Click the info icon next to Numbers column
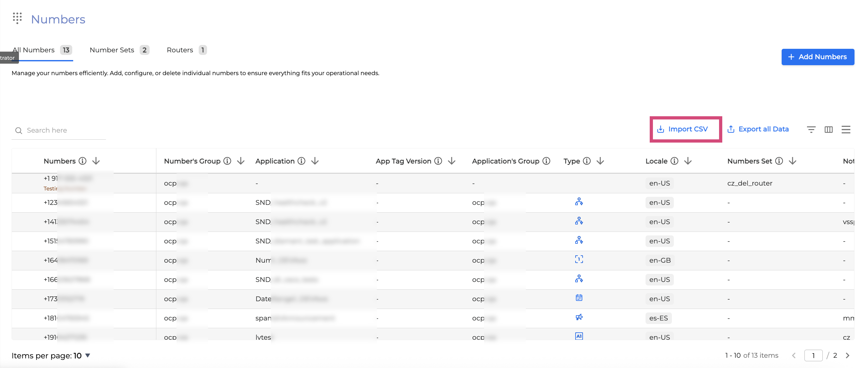Screen dimensions: 868x368 (x=82, y=161)
